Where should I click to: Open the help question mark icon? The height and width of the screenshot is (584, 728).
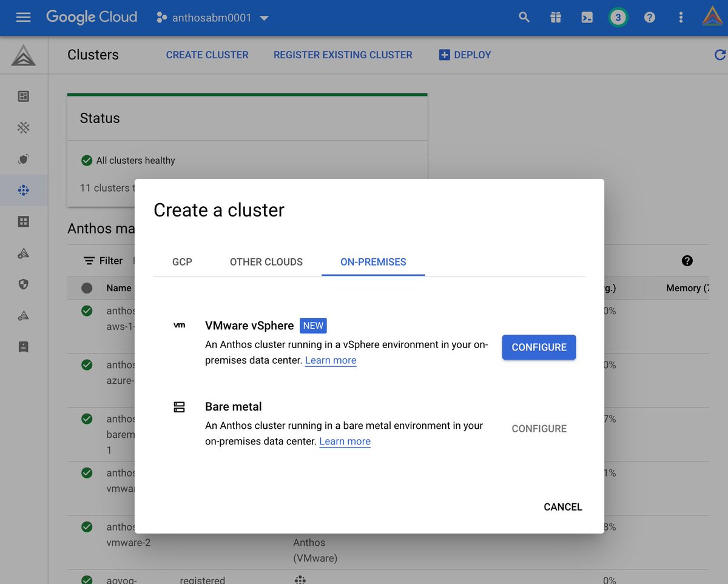point(650,18)
